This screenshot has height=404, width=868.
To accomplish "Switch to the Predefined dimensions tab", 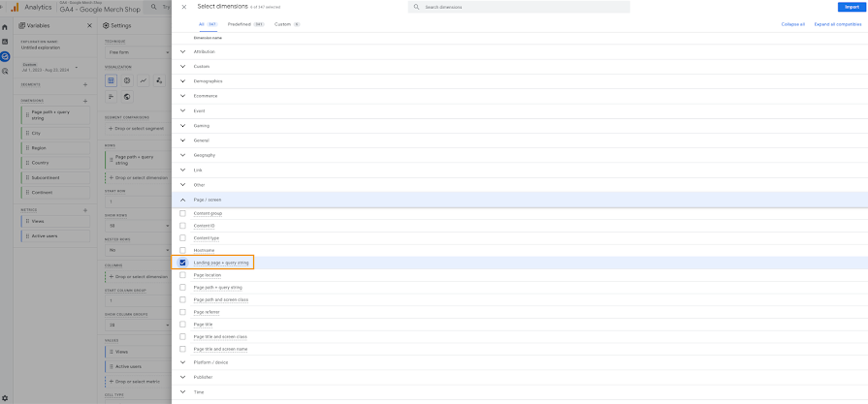I will (x=246, y=24).
